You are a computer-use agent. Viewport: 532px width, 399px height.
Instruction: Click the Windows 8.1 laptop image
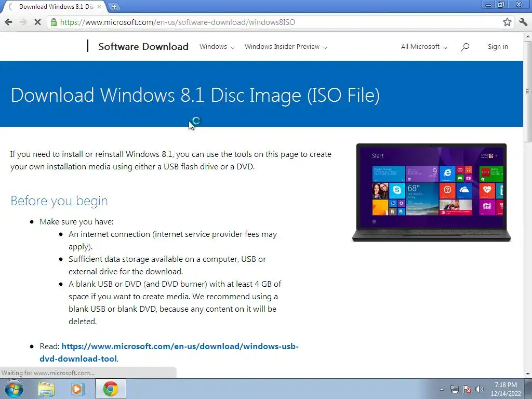(x=431, y=192)
